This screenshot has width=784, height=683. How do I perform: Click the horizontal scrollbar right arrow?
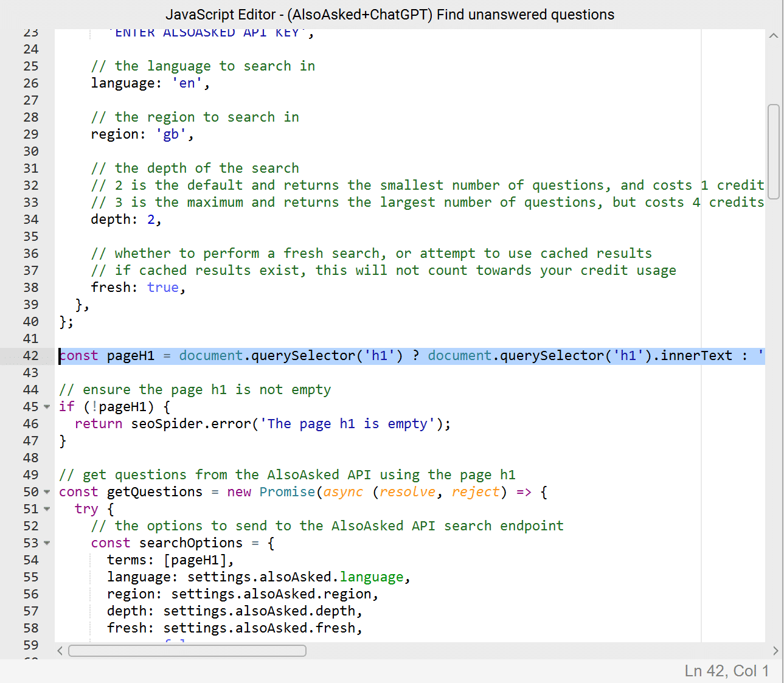775,651
